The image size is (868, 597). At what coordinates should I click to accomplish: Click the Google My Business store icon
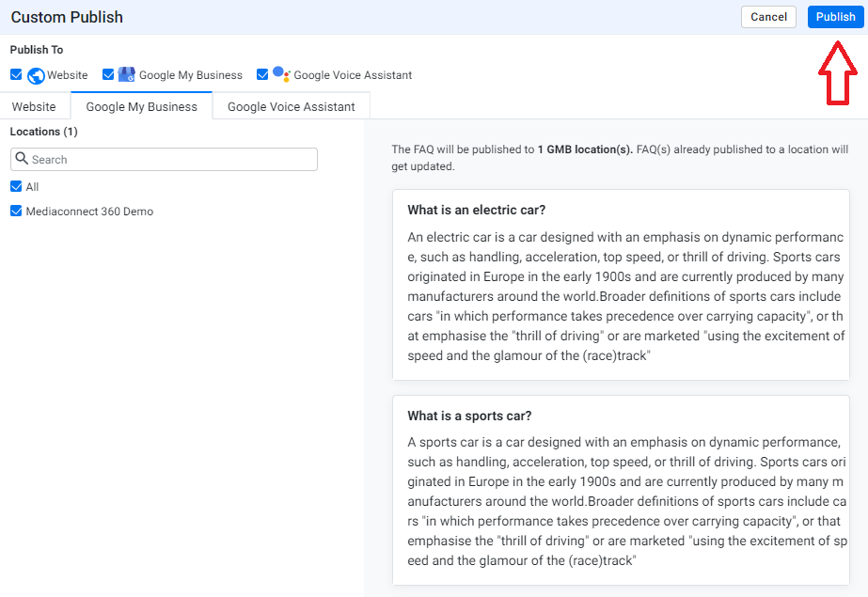pos(127,74)
